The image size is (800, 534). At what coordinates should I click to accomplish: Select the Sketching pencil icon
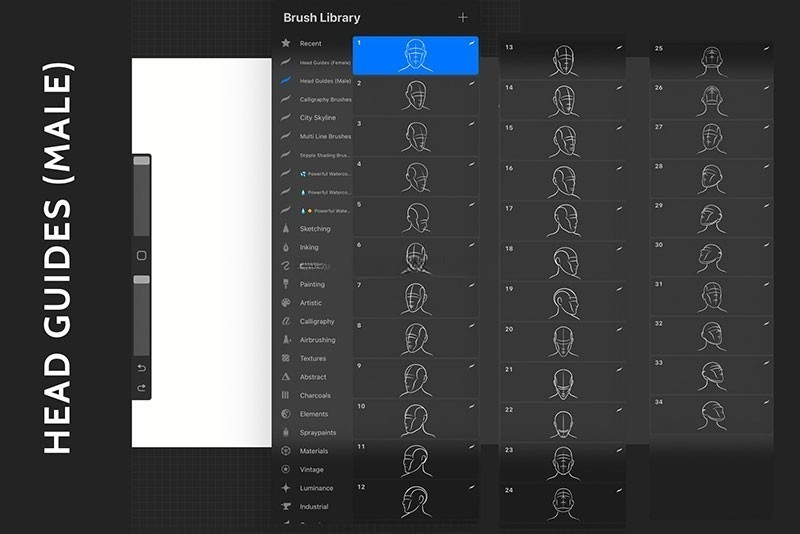[286, 229]
